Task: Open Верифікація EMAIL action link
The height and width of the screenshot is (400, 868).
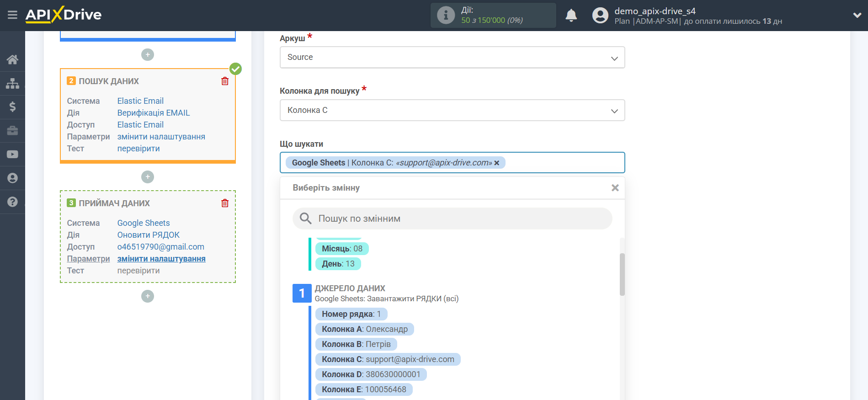Action: (154, 113)
